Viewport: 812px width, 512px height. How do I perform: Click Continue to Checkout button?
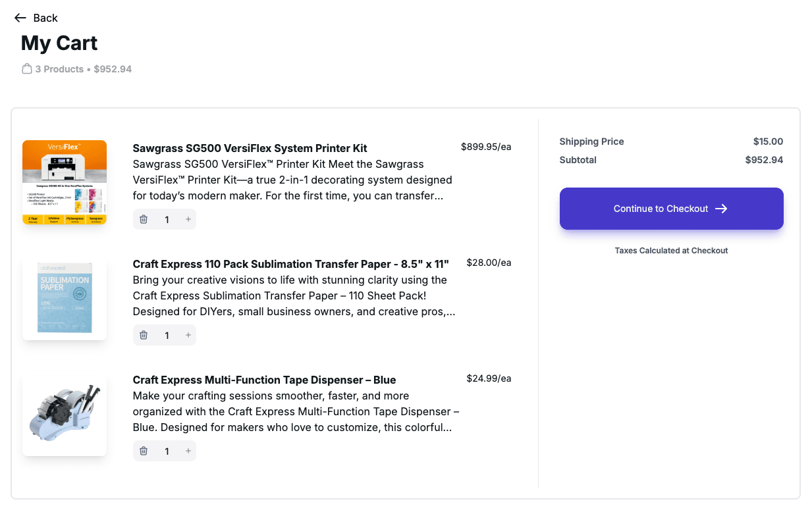pyautogui.click(x=671, y=209)
